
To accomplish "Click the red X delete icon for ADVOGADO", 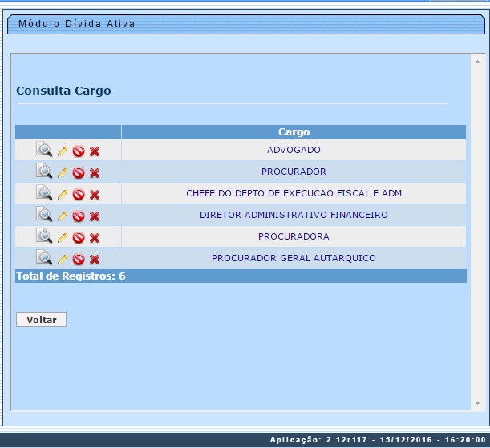I will point(95,151).
